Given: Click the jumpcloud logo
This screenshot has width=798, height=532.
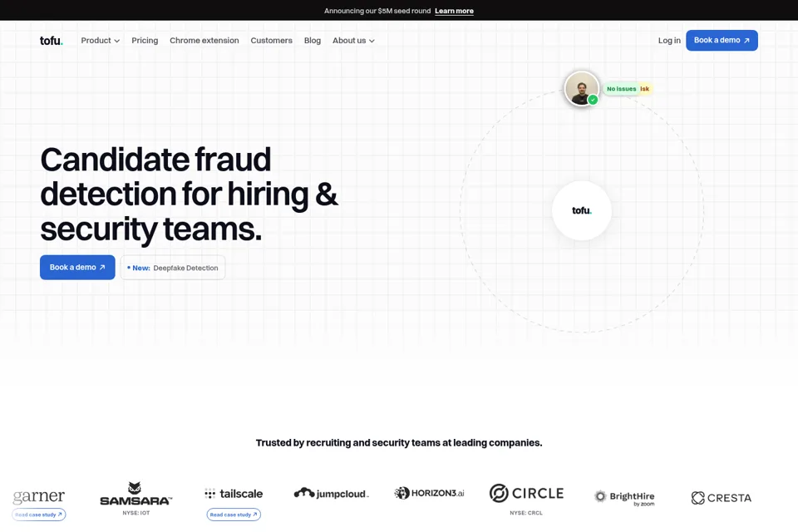Looking at the screenshot, I should (332, 493).
